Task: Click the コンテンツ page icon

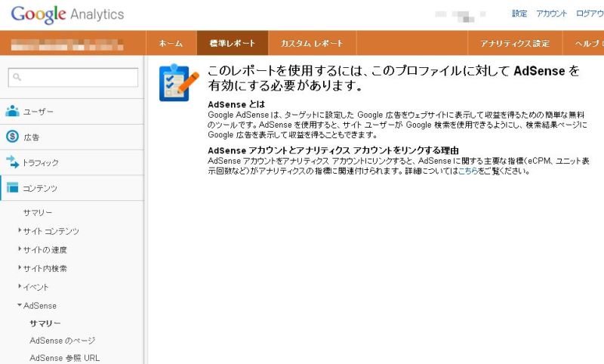Action: click(x=12, y=187)
